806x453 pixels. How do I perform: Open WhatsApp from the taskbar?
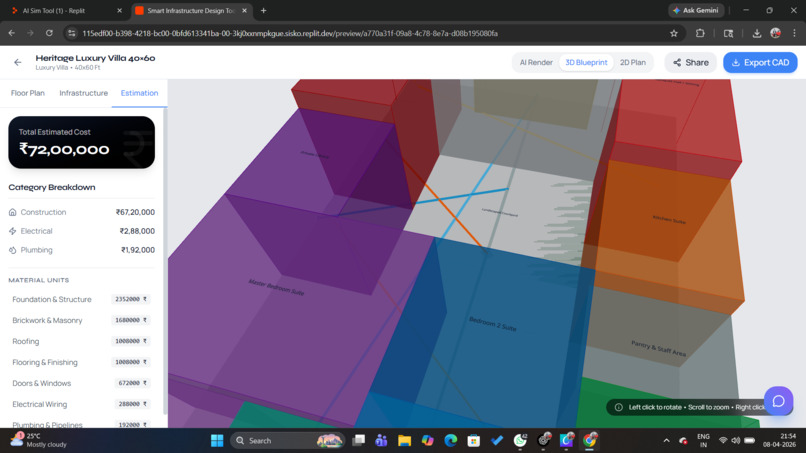coord(520,441)
